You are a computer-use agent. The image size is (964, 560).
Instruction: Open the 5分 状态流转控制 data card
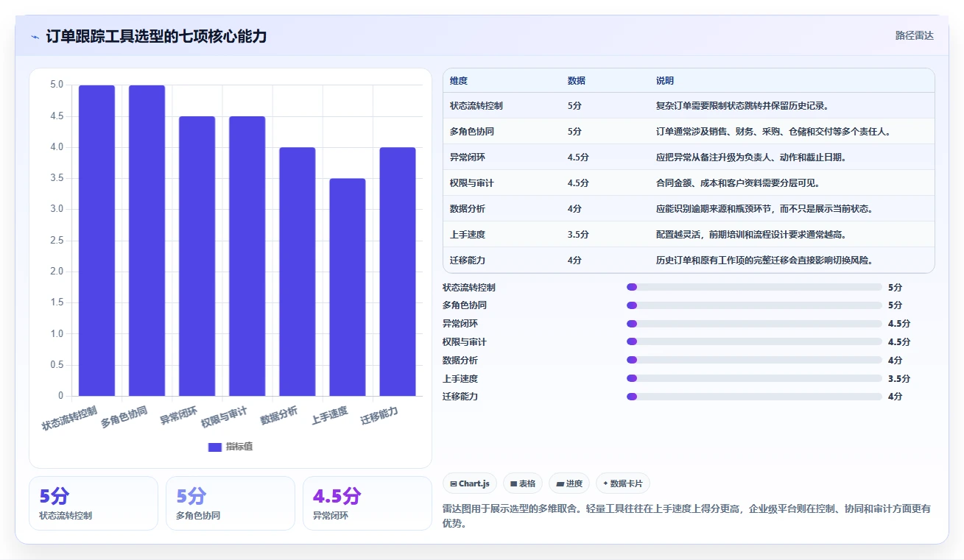point(94,503)
